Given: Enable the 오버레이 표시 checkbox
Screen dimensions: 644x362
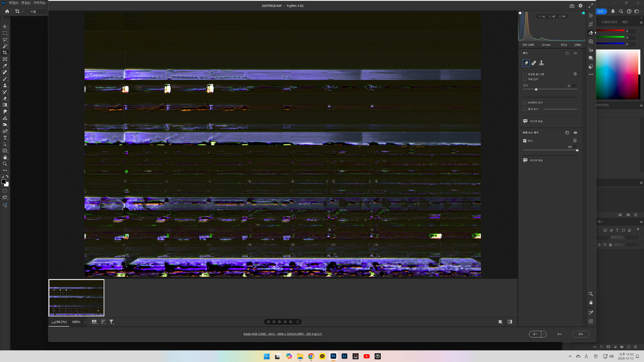Looking at the screenshot, I should point(525,102).
